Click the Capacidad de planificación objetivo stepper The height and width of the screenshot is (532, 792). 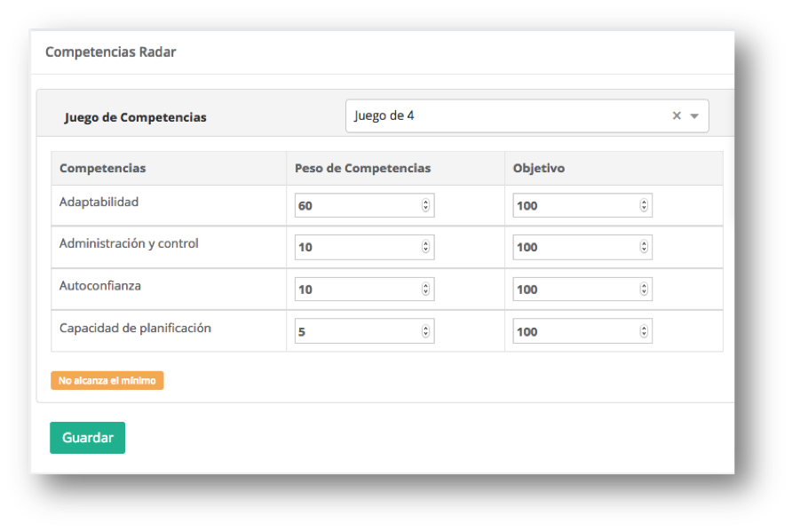644,331
